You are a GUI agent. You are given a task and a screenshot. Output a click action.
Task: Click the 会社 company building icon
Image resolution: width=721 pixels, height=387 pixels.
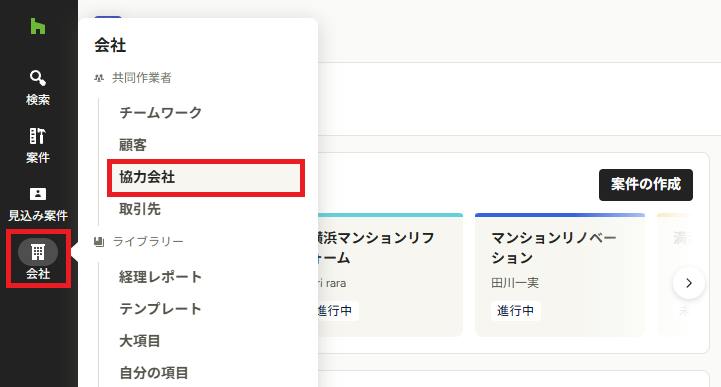click(38, 252)
